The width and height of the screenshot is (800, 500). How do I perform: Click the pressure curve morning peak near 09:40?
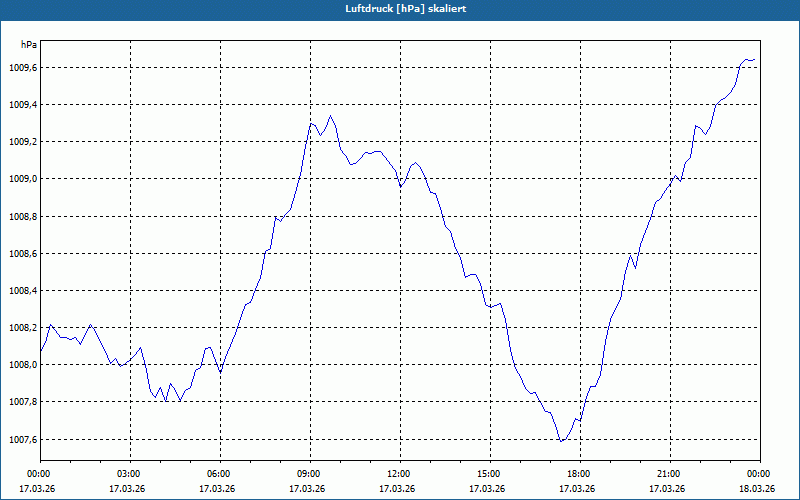(x=330, y=116)
